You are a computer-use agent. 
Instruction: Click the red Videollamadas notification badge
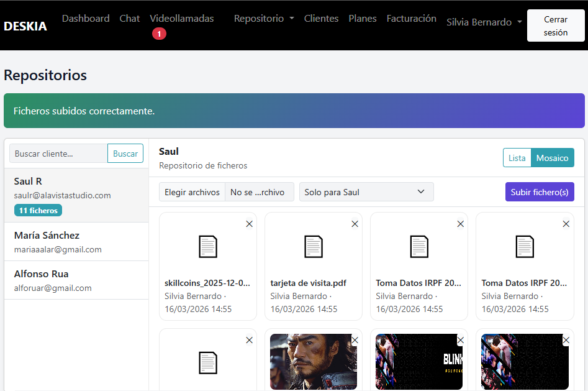(x=159, y=34)
